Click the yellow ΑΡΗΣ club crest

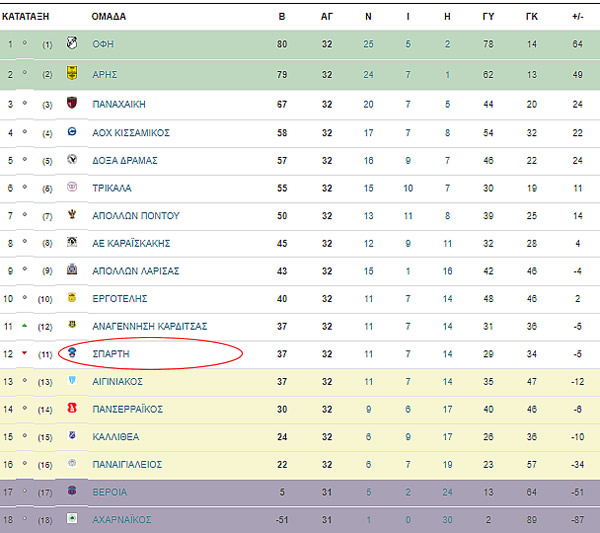coord(72,73)
